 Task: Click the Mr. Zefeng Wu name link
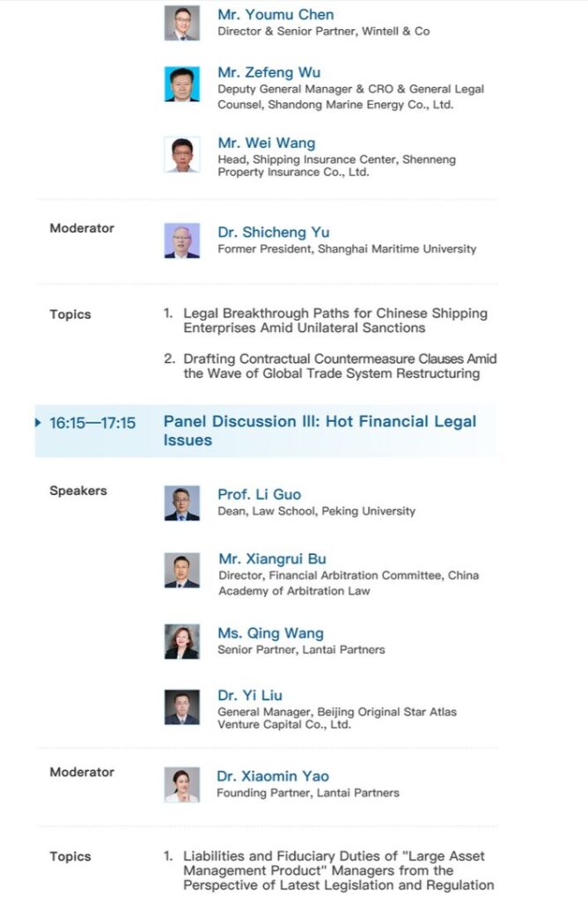click(269, 72)
